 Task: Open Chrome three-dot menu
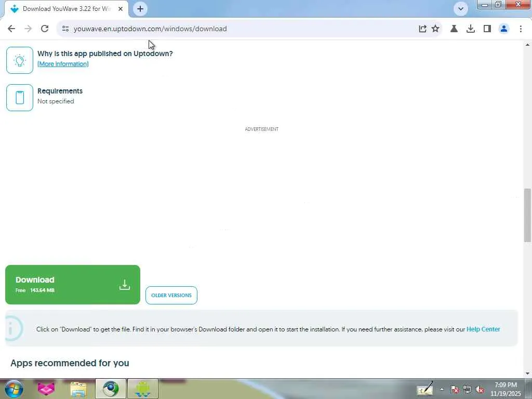point(521,29)
